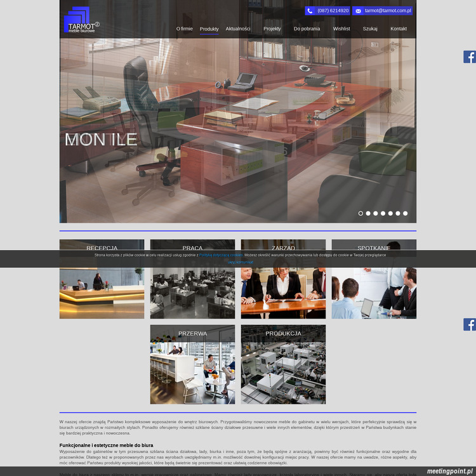Dismiss the cookie notice with Ukryj komunikat
Viewport: 476px width, 476px height.
pos(241,262)
